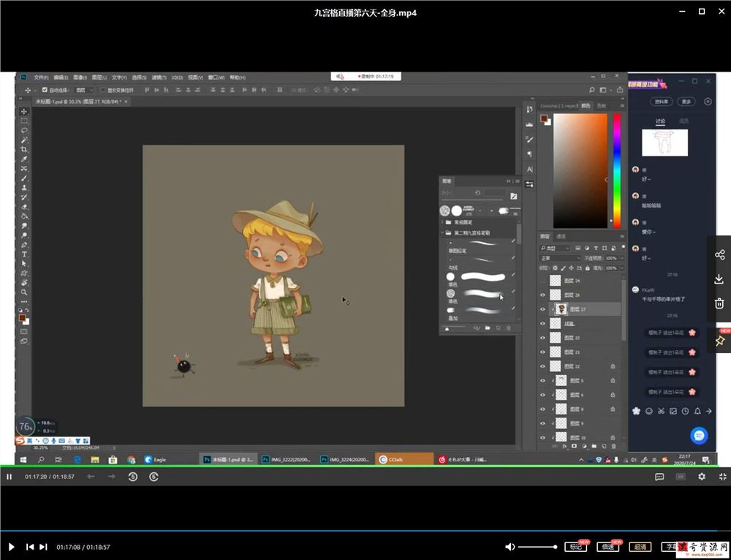Hide layer 图层 5 with eye icon
This screenshot has height=560, width=731.
tap(542, 380)
